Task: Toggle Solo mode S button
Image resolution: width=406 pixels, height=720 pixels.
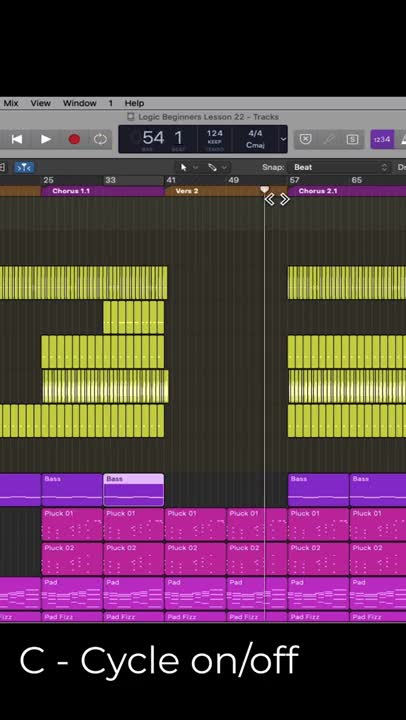Action: (352, 139)
